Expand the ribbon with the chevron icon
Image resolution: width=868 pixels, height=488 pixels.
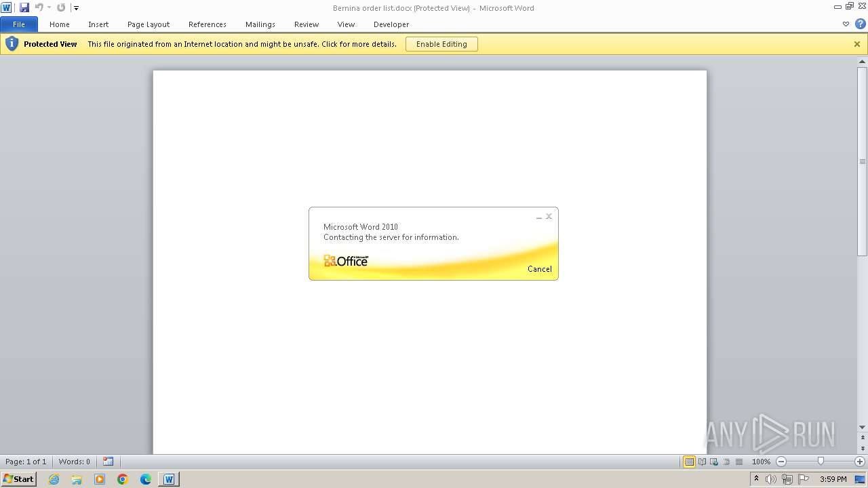(846, 24)
